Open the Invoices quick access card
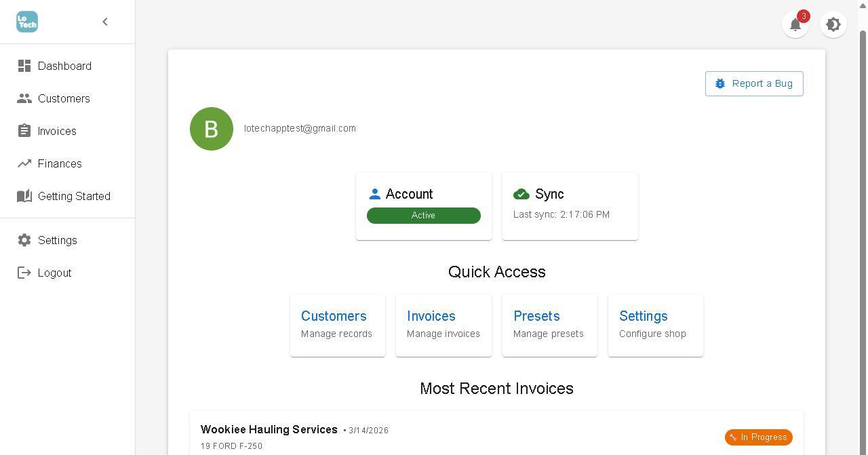Image resolution: width=868 pixels, height=455 pixels. coord(443,325)
